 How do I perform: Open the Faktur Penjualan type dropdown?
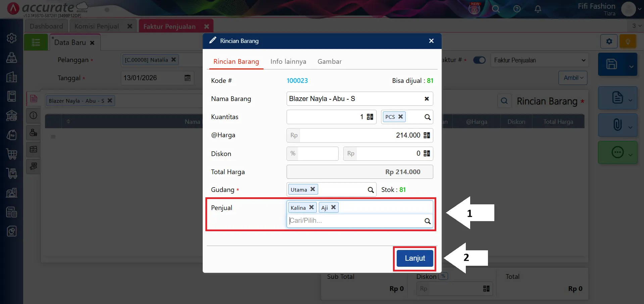pos(539,60)
